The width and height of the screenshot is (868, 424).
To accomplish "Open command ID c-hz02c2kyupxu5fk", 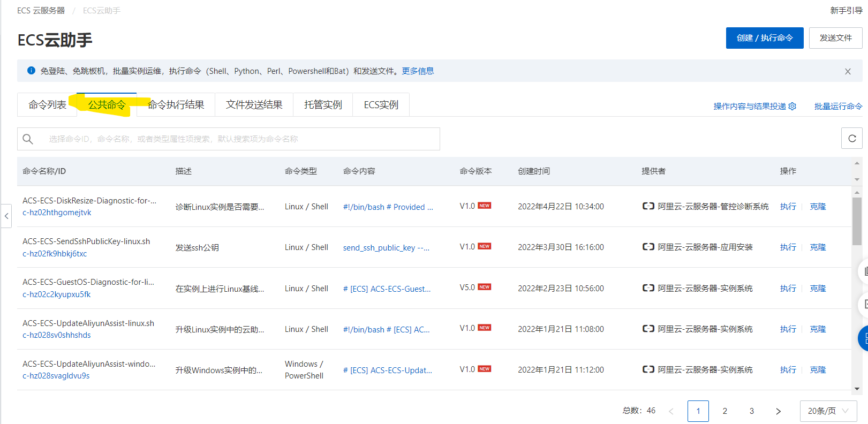I will 57,294.
